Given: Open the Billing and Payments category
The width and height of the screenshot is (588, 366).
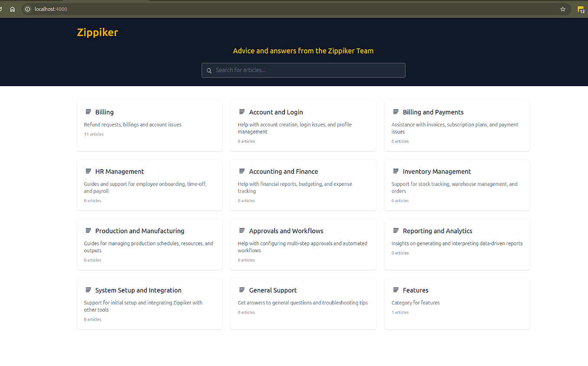Looking at the screenshot, I should pos(433,112).
